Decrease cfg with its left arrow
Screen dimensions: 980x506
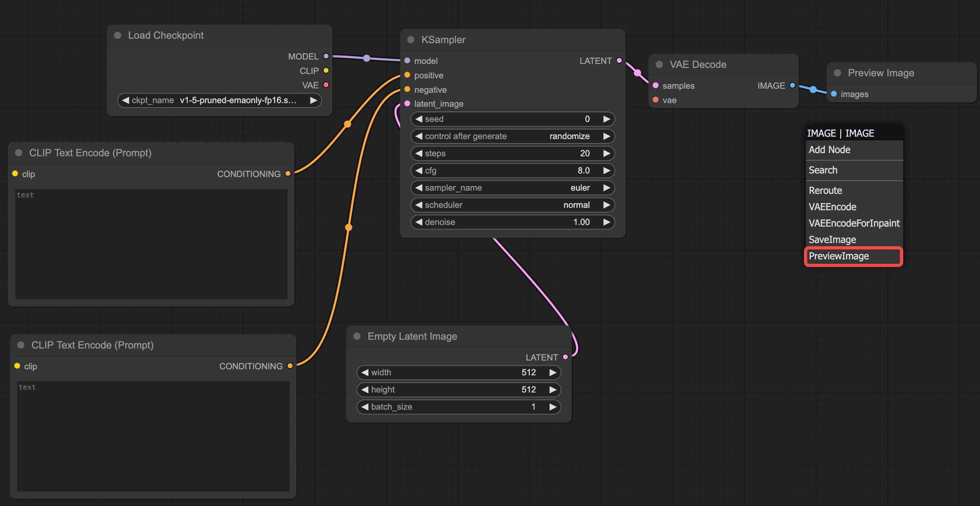418,171
